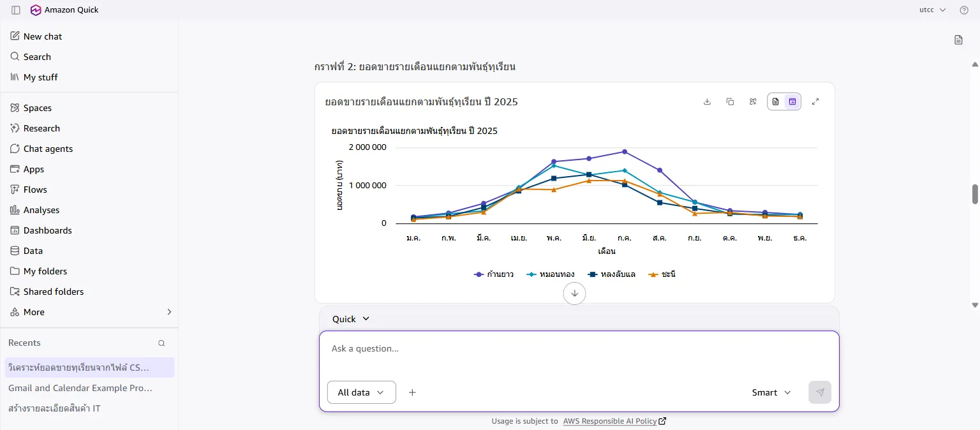Screen dimensions: 980x430
Task: Click the Amazon Quick logo
Action: pyautogui.click(x=36, y=10)
